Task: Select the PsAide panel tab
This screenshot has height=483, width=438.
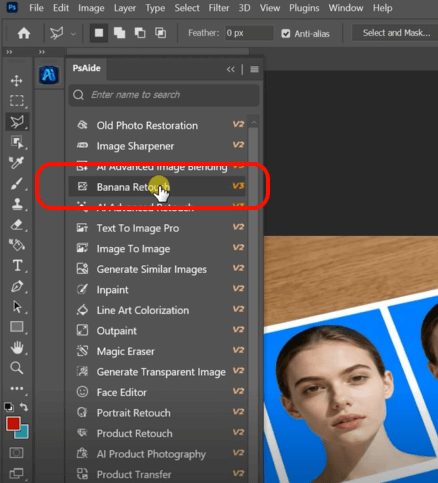Action: tap(87, 68)
